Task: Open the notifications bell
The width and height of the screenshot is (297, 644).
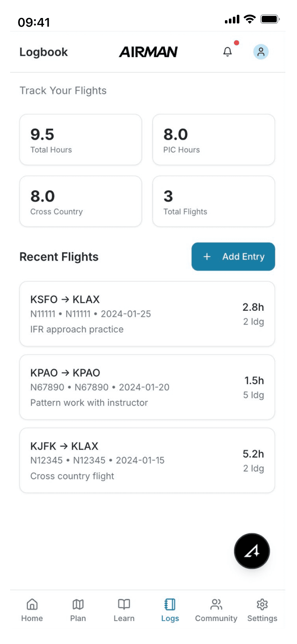Action: pos(227,52)
